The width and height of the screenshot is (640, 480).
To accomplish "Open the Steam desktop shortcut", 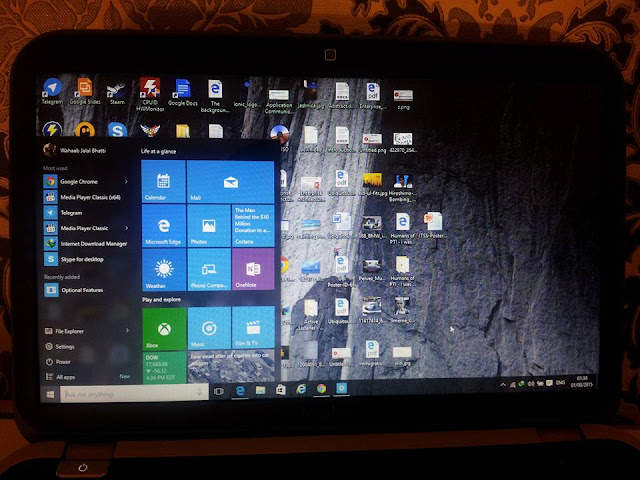I will [x=117, y=93].
